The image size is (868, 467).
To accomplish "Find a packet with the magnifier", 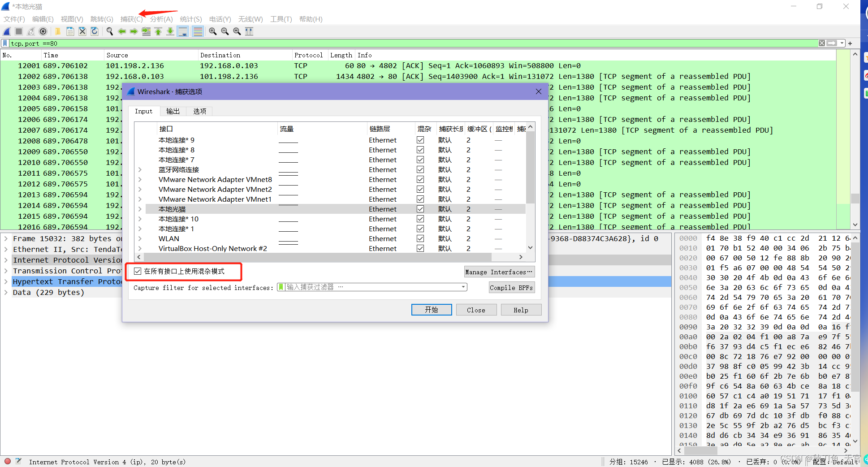I will (110, 31).
